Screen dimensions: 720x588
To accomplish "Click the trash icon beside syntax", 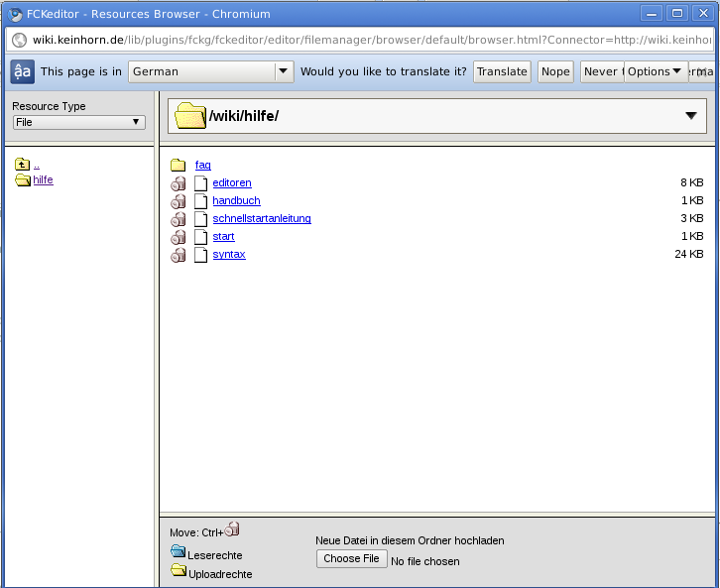I will pos(179,255).
